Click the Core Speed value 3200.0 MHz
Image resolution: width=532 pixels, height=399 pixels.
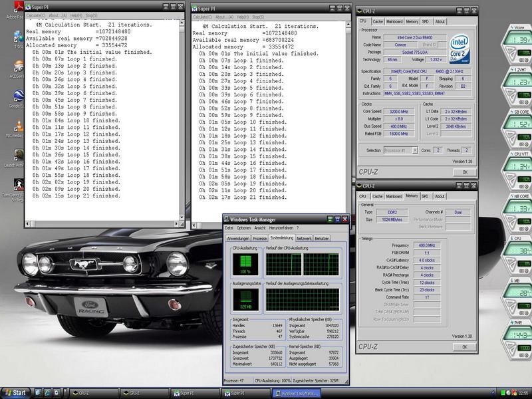[398, 112]
